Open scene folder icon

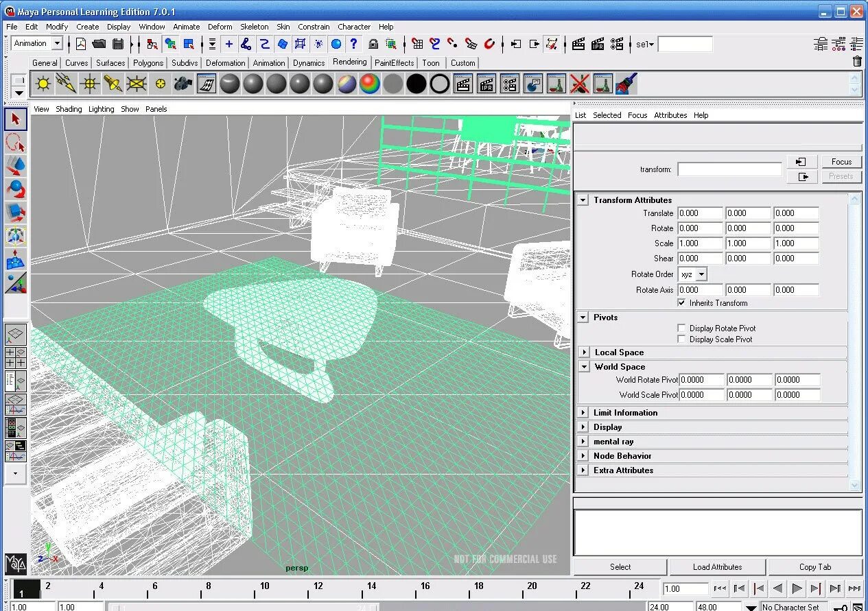coord(99,44)
